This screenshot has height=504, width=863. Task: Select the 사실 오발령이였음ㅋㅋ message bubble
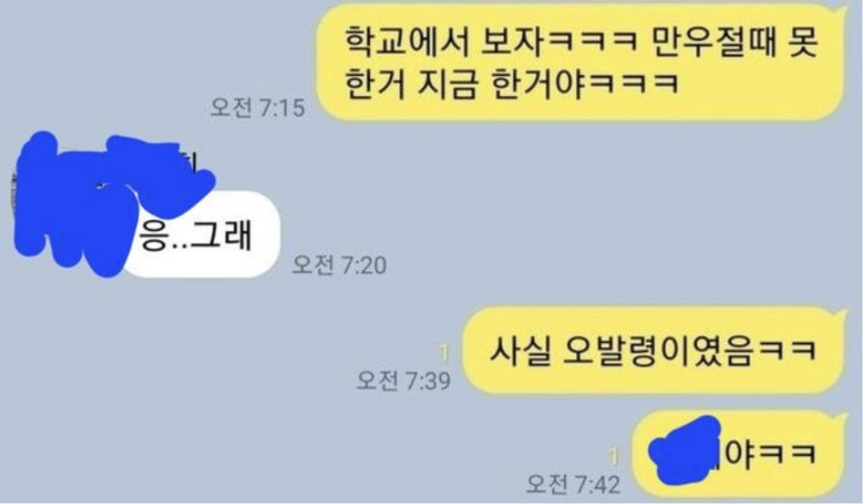coord(654,351)
